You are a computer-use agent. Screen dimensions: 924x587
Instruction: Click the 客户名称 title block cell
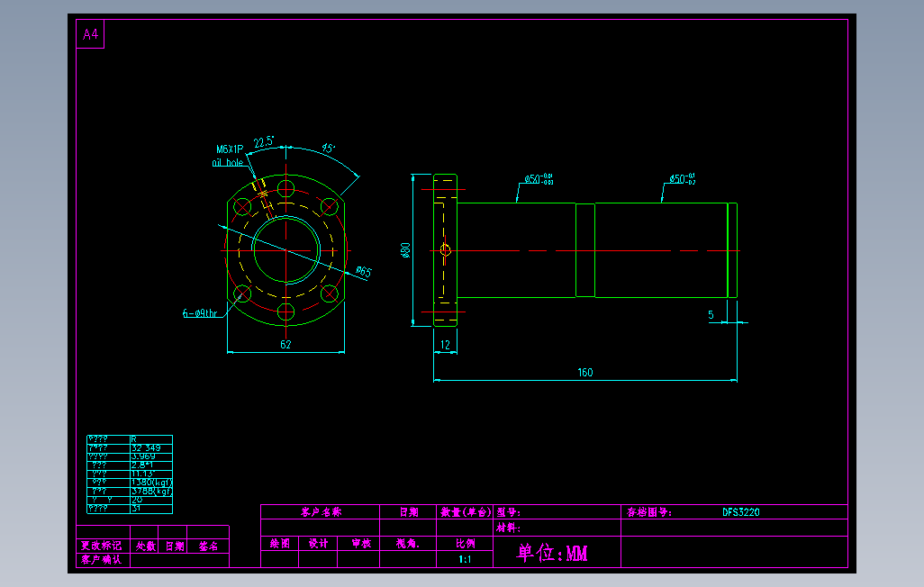tap(321, 512)
